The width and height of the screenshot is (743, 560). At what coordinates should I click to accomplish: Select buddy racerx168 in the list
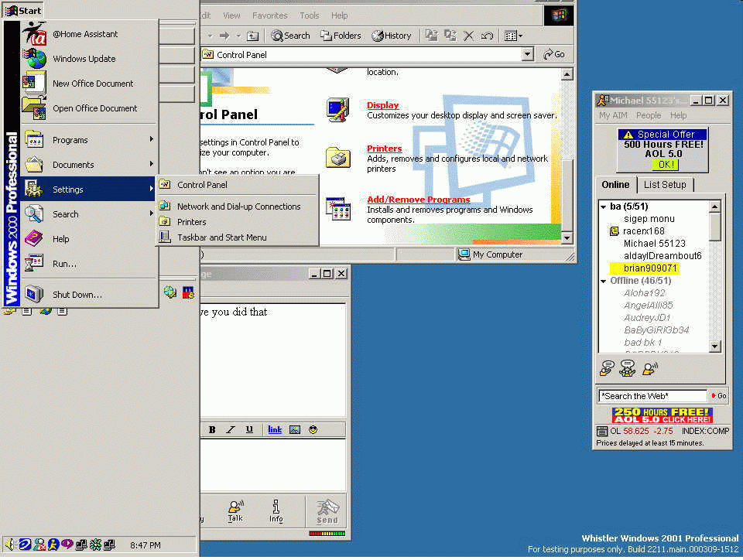(643, 231)
